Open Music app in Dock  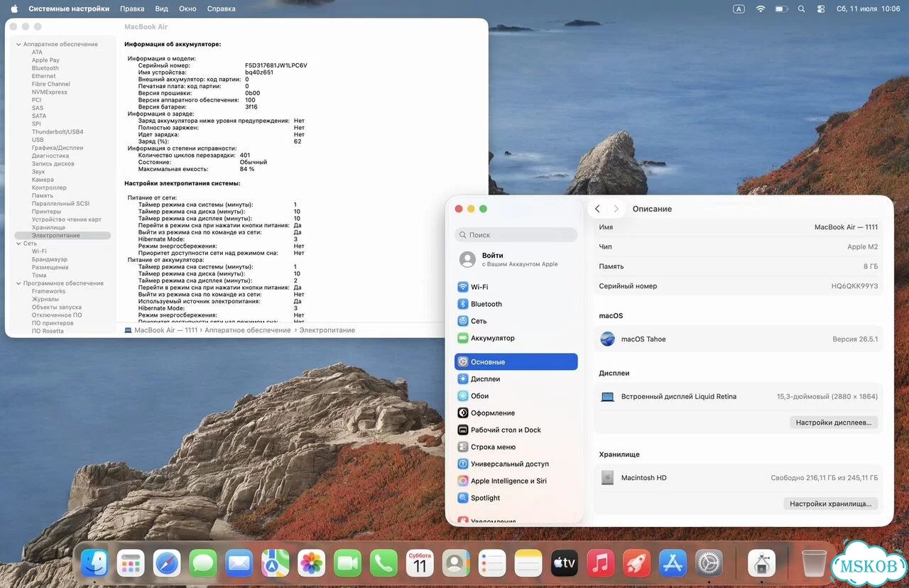[x=601, y=564]
